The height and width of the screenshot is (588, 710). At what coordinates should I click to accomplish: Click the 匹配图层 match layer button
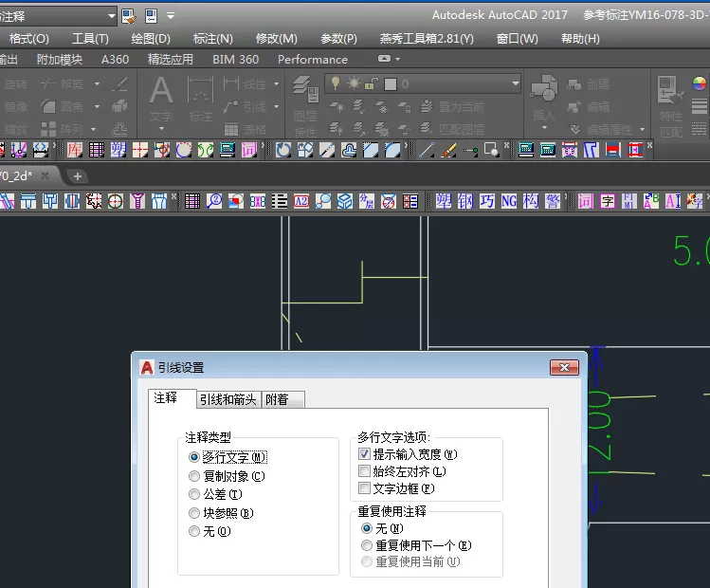452,130
